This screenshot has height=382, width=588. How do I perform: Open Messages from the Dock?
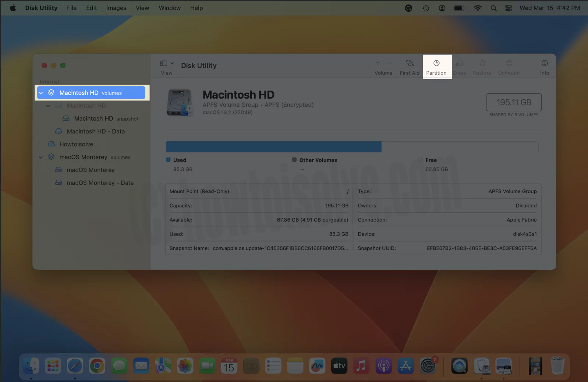(x=119, y=366)
